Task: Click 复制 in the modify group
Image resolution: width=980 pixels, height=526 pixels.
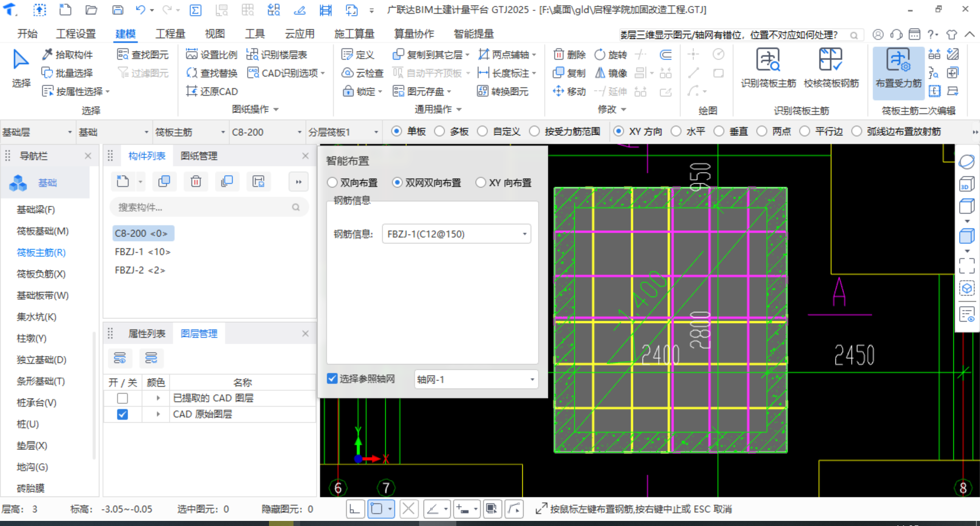Action: click(x=570, y=73)
